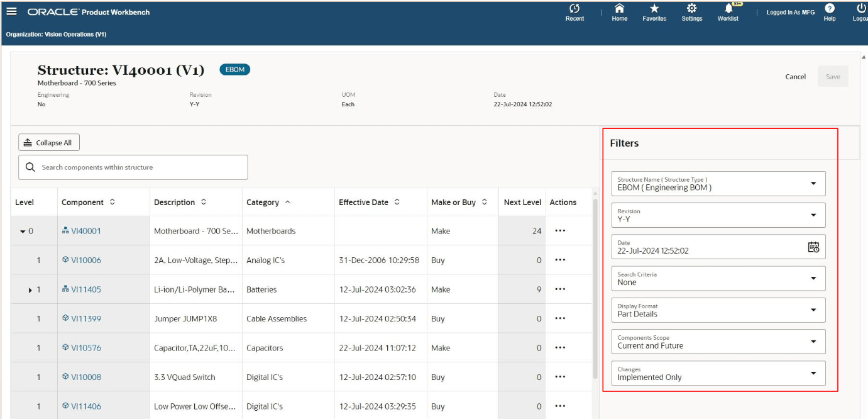
Task: Click component icon beside VI10576
Action: (65, 348)
